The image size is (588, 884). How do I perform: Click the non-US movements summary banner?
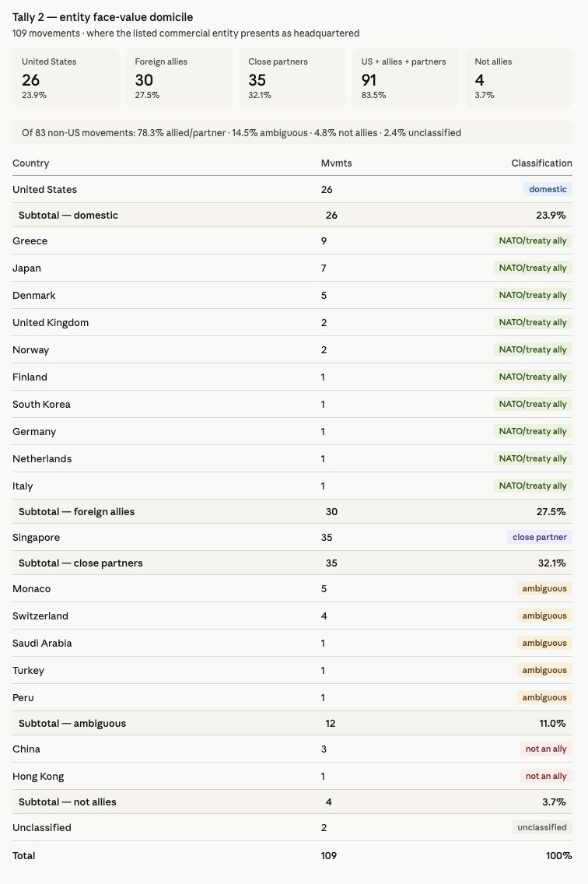point(292,133)
